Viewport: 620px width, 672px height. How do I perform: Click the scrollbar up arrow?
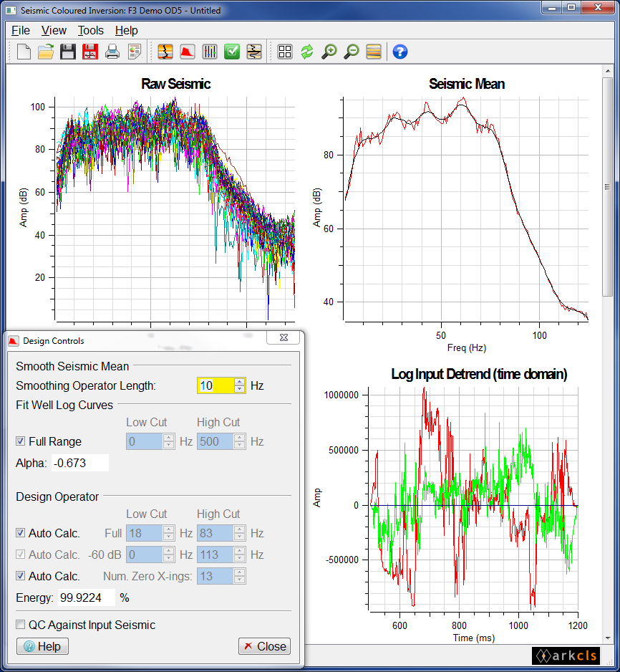tap(607, 70)
